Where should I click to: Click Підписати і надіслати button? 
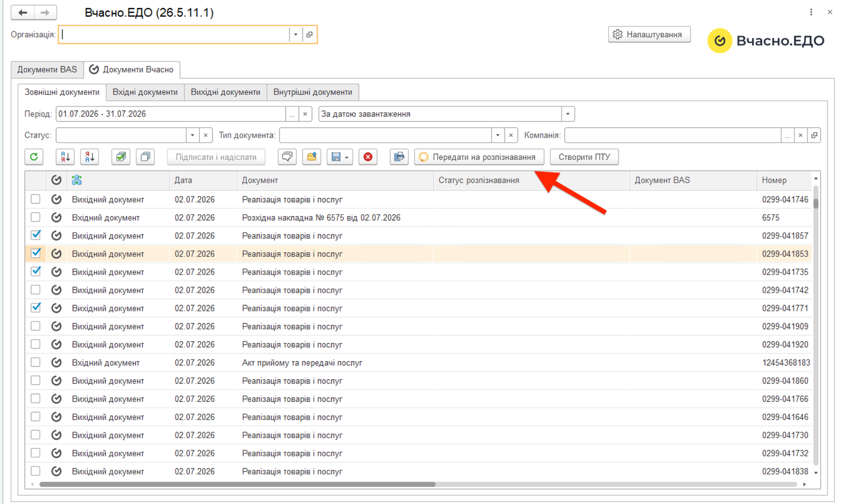click(216, 157)
